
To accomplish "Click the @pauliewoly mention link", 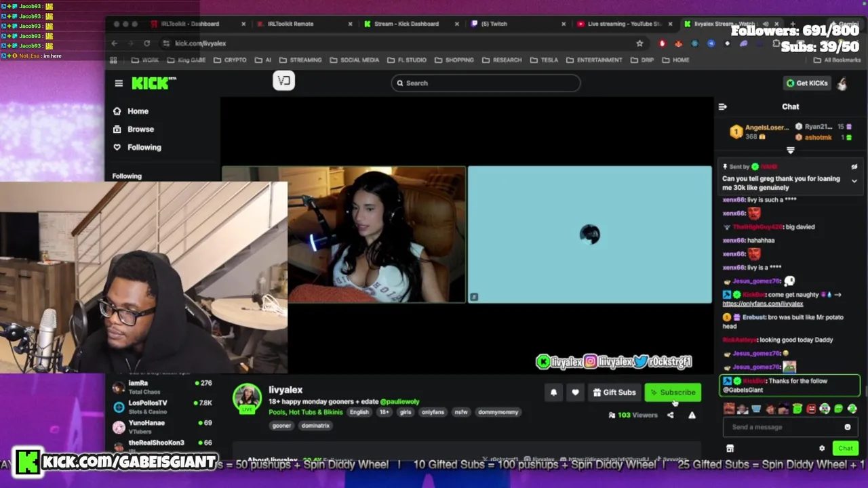I will [399, 402].
